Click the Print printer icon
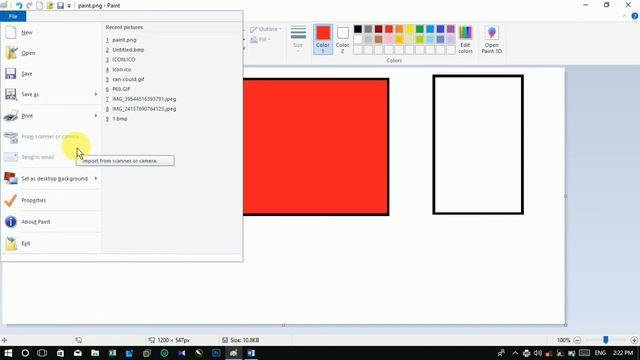Viewport: 640px width, 360px height. point(11,116)
